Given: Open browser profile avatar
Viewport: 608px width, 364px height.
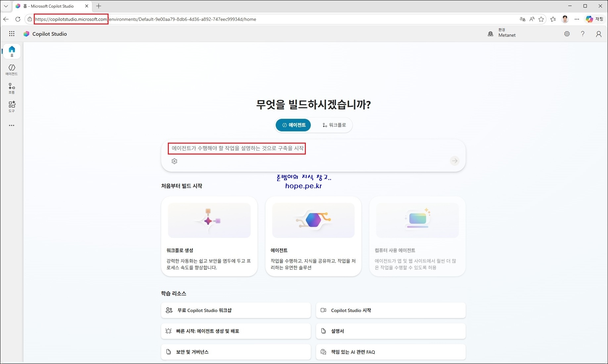Looking at the screenshot, I should [565, 19].
